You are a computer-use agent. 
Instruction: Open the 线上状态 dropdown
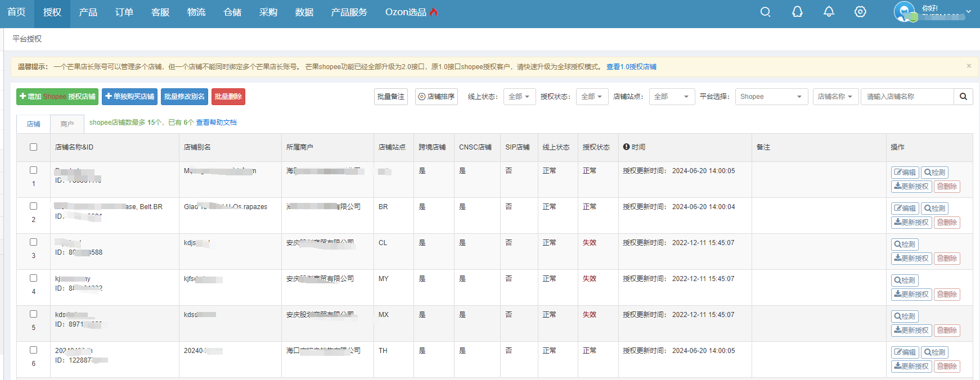coord(519,97)
